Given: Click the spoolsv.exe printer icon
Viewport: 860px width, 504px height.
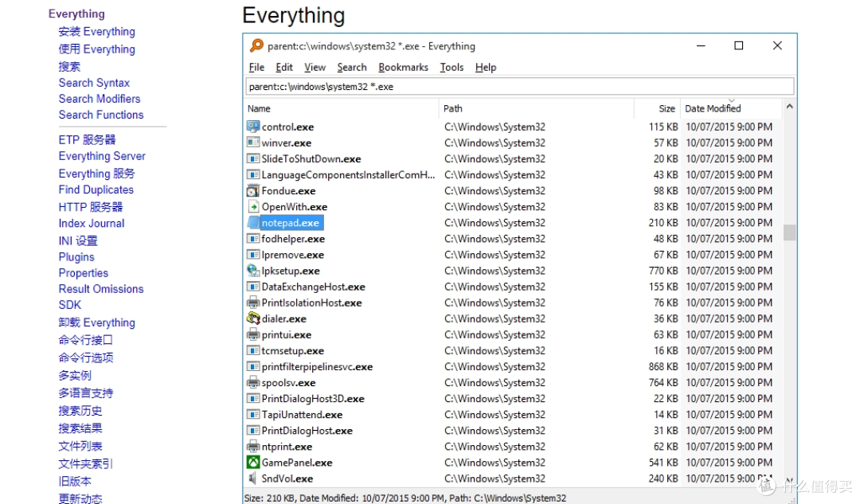Looking at the screenshot, I should point(253,382).
